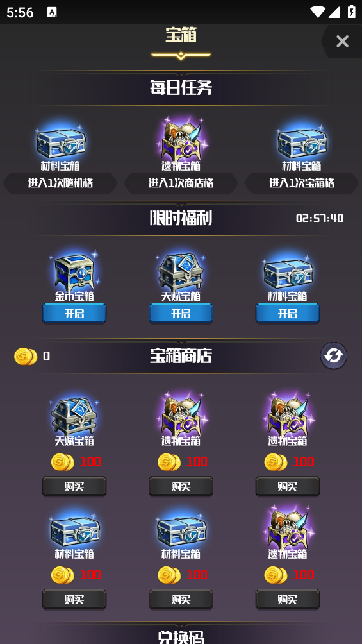The width and height of the screenshot is (362, 644).
Task: Open the 天赋宝箱 with 开启
Action: (x=181, y=314)
